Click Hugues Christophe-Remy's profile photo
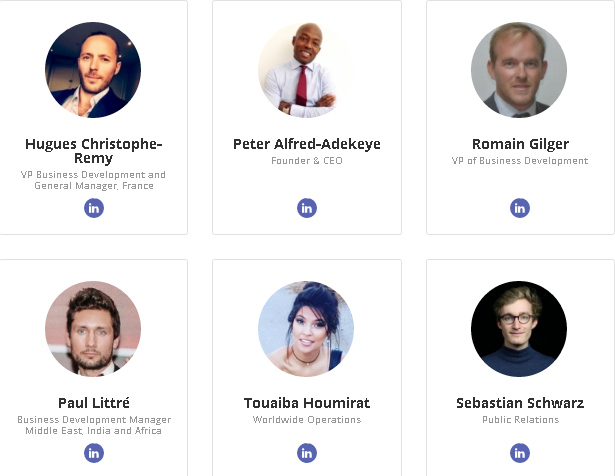The width and height of the screenshot is (615, 476). 93,70
